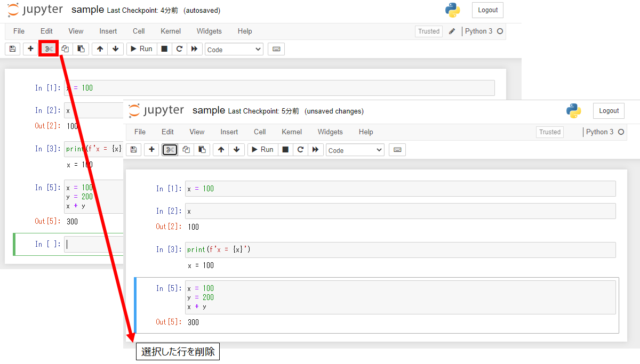
Task: Click the Trusted indicator in the back notebook
Action: (429, 31)
